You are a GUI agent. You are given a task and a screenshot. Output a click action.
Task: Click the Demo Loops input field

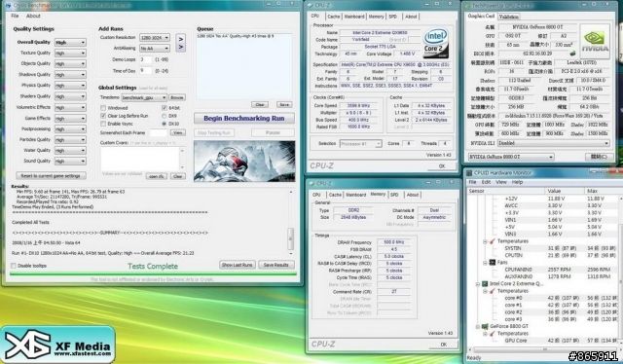point(146,59)
